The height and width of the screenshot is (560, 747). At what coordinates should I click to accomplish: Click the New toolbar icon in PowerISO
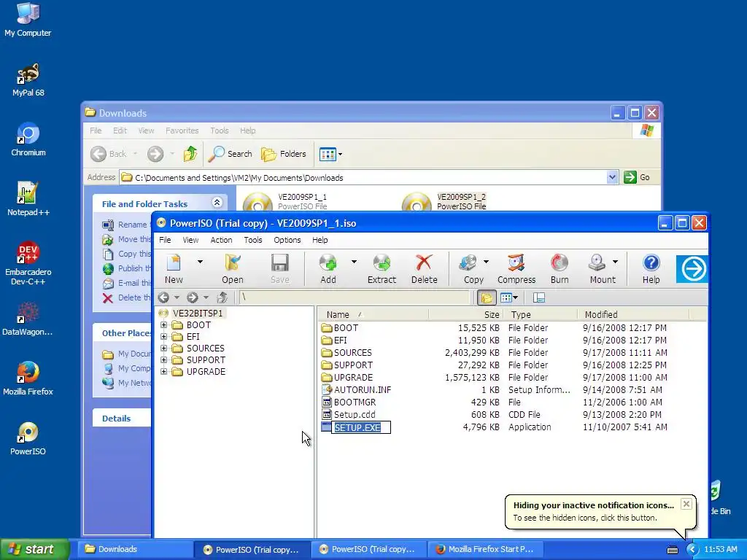coord(174,268)
